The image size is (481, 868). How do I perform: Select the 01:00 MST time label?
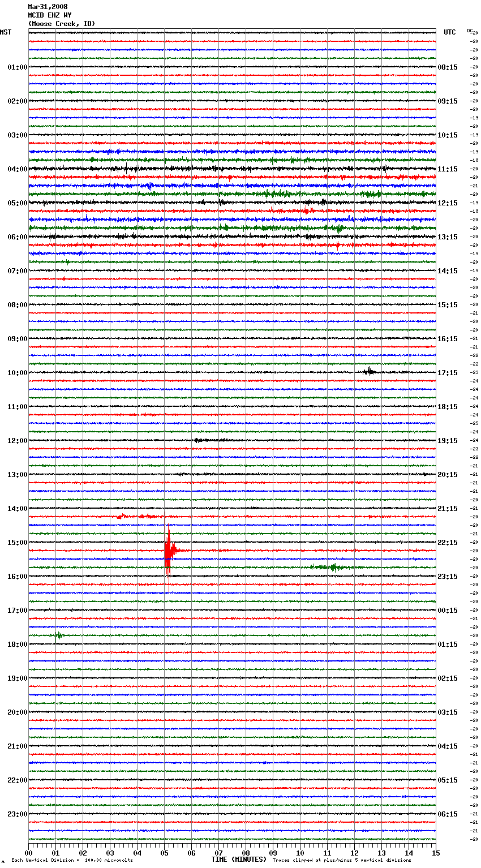(18, 67)
